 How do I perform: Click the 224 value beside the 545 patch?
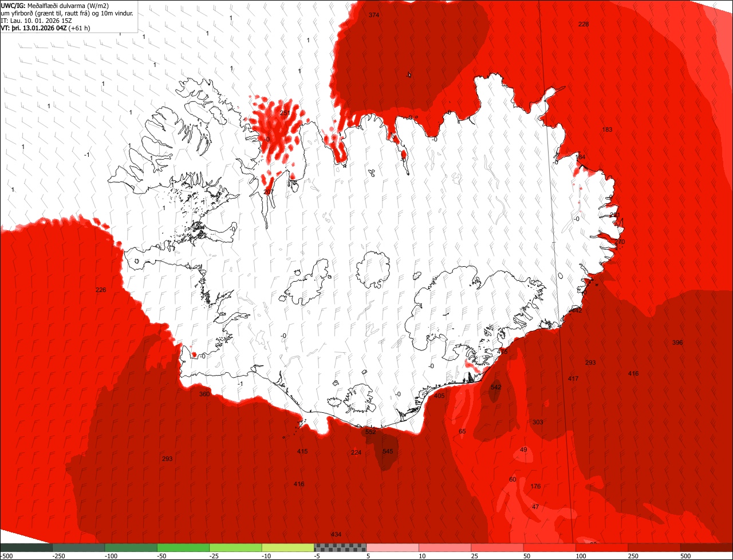(x=356, y=452)
